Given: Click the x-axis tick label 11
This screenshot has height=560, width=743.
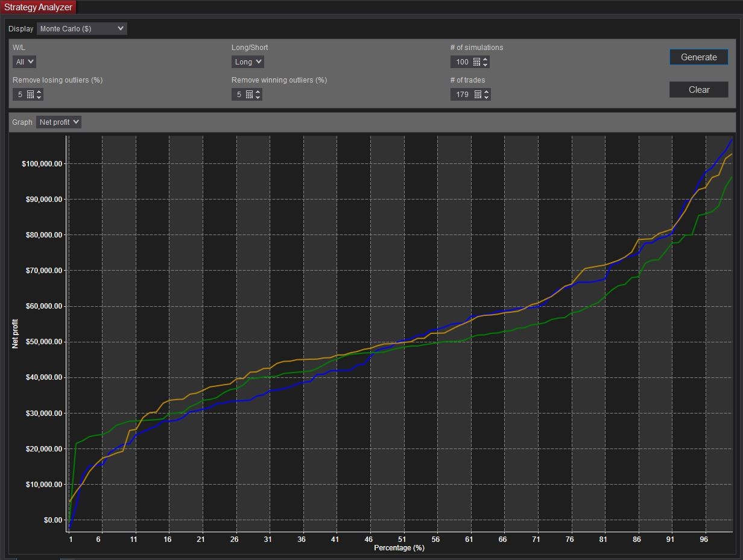Looking at the screenshot, I should click(133, 540).
